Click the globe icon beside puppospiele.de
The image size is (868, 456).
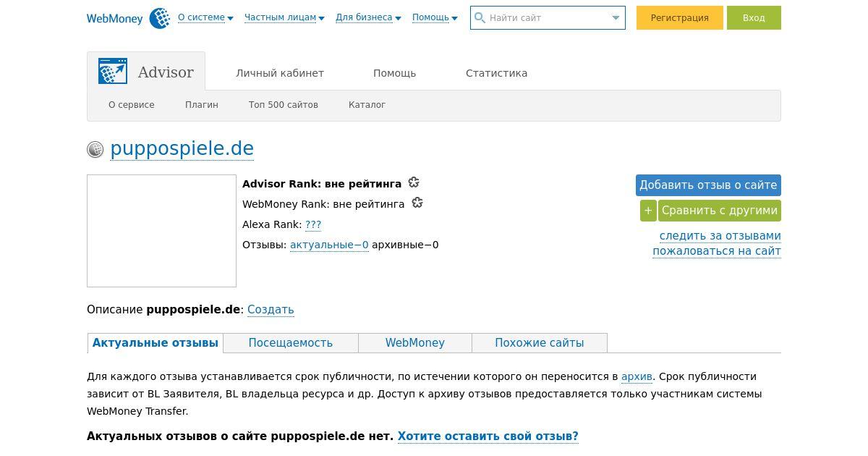pos(95,149)
